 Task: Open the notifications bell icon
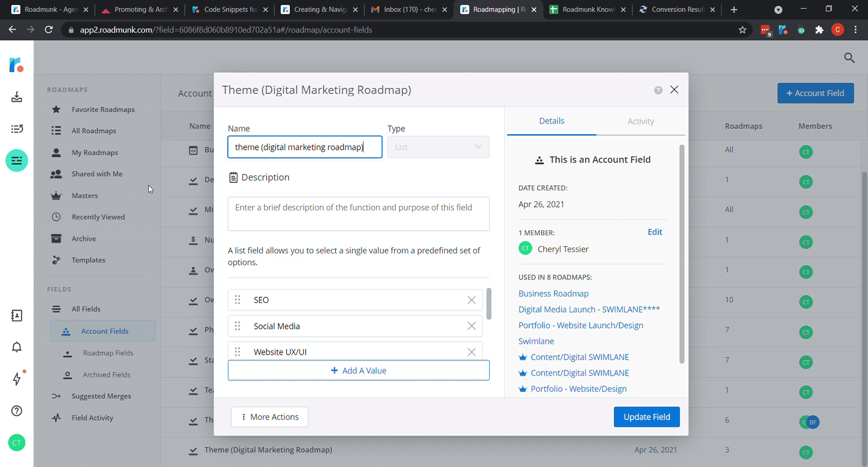click(17, 347)
